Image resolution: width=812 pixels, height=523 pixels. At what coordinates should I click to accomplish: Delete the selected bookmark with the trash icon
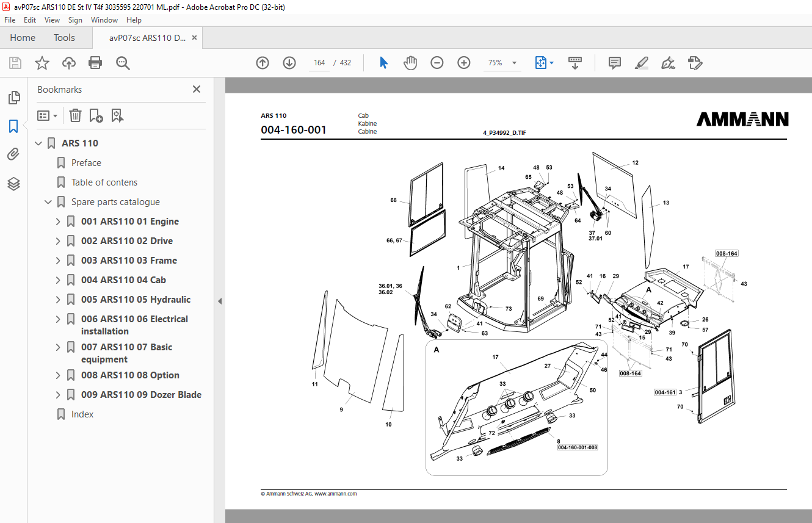pos(75,115)
